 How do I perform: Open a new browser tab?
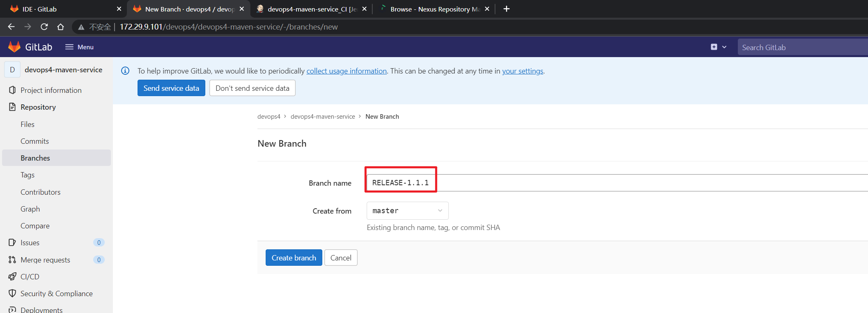[507, 9]
